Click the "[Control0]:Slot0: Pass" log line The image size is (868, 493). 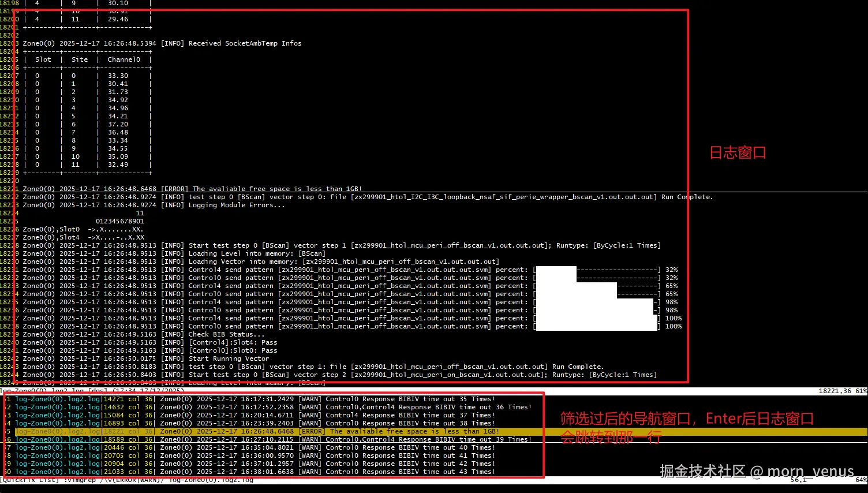(149, 350)
